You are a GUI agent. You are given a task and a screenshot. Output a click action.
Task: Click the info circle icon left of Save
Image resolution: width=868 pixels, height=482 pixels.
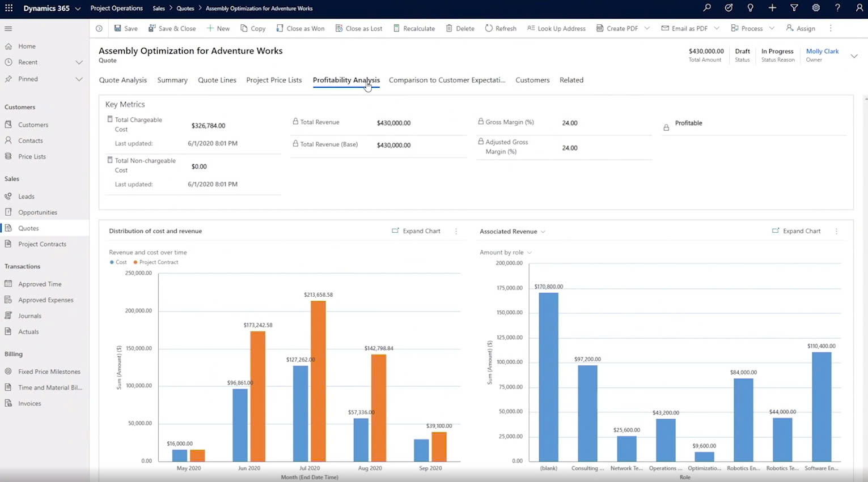tap(99, 28)
